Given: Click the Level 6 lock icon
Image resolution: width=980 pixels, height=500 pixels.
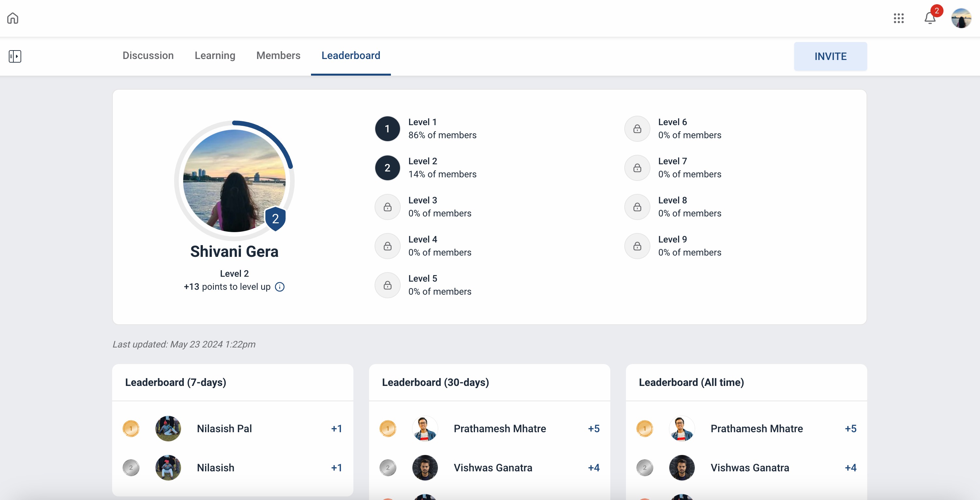Looking at the screenshot, I should point(637,129).
